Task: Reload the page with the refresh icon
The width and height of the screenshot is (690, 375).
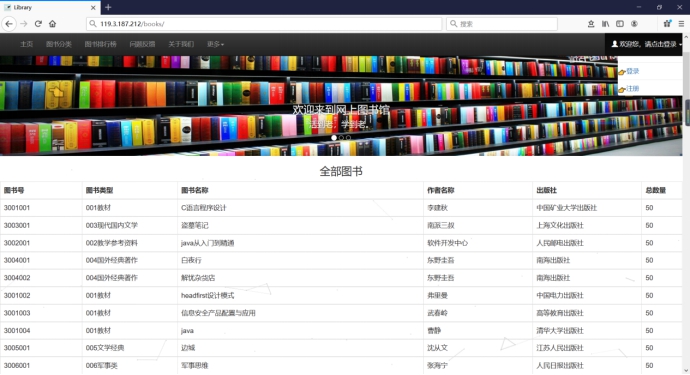Action: tap(38, 24)
